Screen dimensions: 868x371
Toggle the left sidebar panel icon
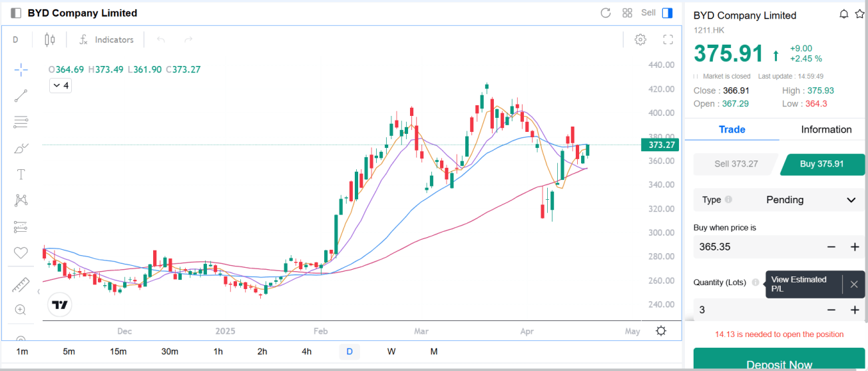[x=16, y=13]
